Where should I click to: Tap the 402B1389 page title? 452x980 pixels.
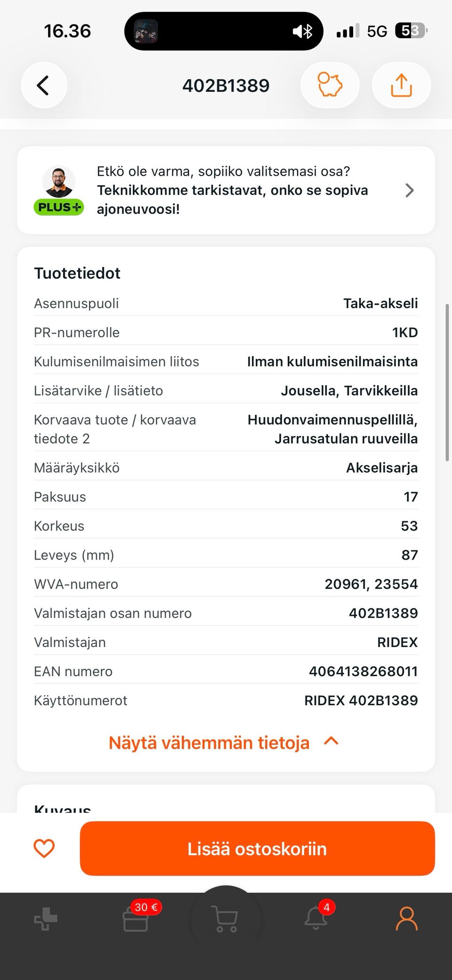(226, 85)
